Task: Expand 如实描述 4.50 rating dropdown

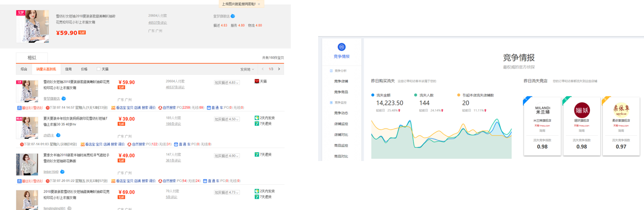Action: tap(227, 119)
